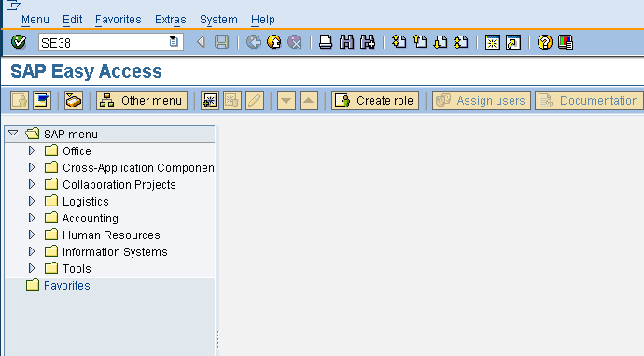Screen dimensions: 644x356
Task: Click the yellow Help question mark icon
Action: [545, 42]
